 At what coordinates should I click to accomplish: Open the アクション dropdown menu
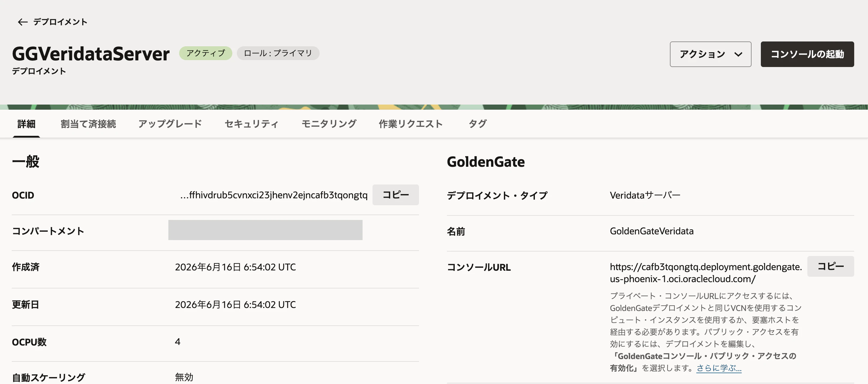710,54
